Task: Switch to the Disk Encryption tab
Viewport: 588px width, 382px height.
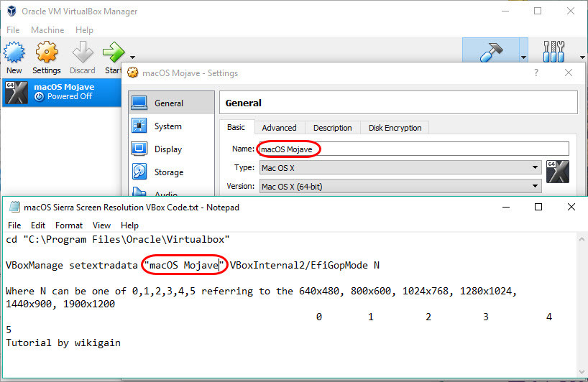Action: [x=395, y=128]
